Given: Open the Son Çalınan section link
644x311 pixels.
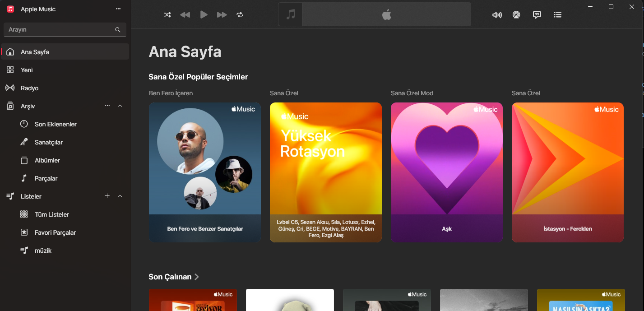Looking at the screenshot, I should 174,277.
